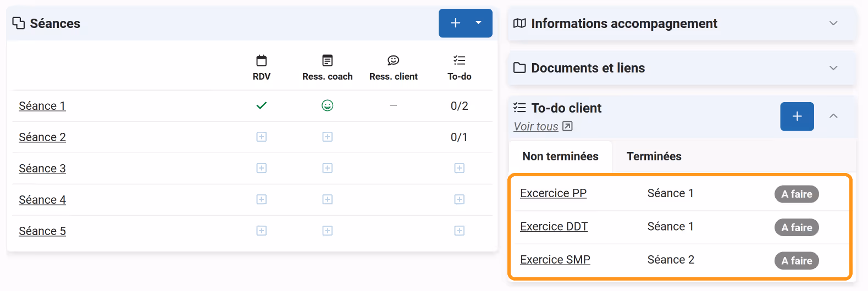Click Séance 1 text in Excercice PP row

click(x=671, y=193)
